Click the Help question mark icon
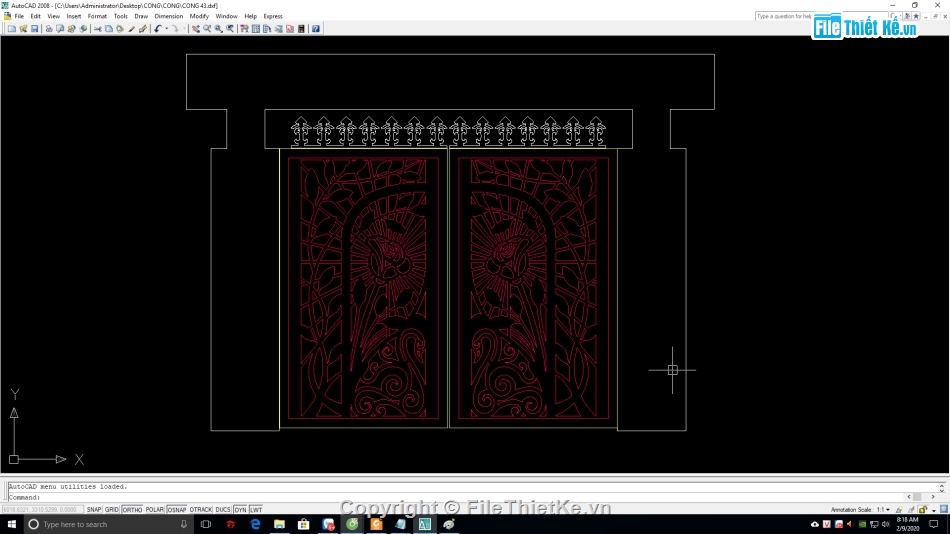Viewport: 950px width, 534px height. [x=316, y=28]
